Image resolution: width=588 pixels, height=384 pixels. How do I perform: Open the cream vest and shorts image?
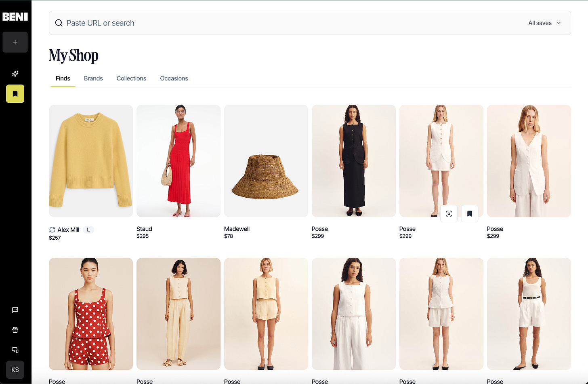click(x=266, y=314)
